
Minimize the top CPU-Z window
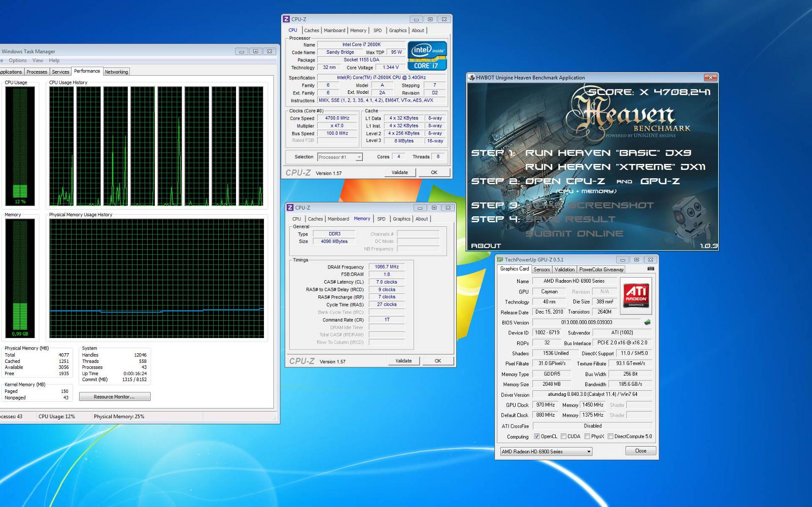click(416, 19)
